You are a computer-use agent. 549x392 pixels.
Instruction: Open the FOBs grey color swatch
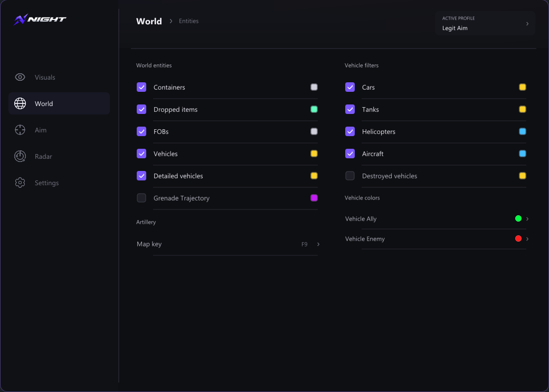[314, 131]
